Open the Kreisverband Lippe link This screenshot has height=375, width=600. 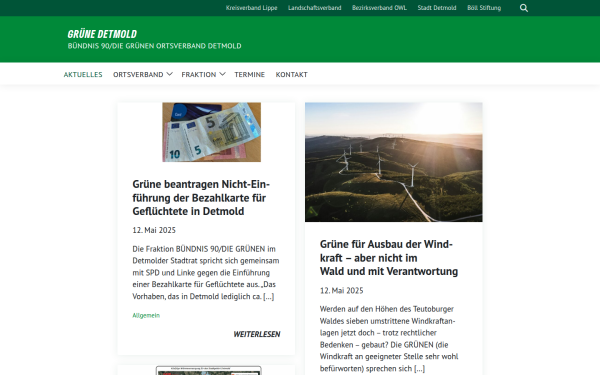coord(251,8)
